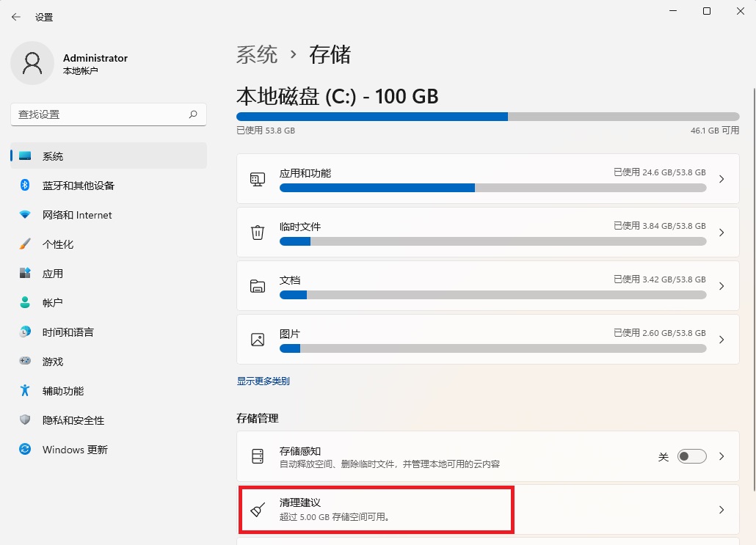The width and height of the screenshot is (756, 545).
Task: Open 文档 storage details via arrow
Action: click(x=723, y=285)
